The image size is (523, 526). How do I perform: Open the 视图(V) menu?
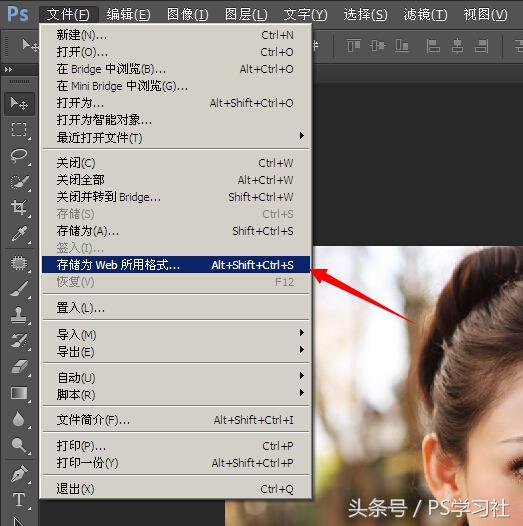485,14
